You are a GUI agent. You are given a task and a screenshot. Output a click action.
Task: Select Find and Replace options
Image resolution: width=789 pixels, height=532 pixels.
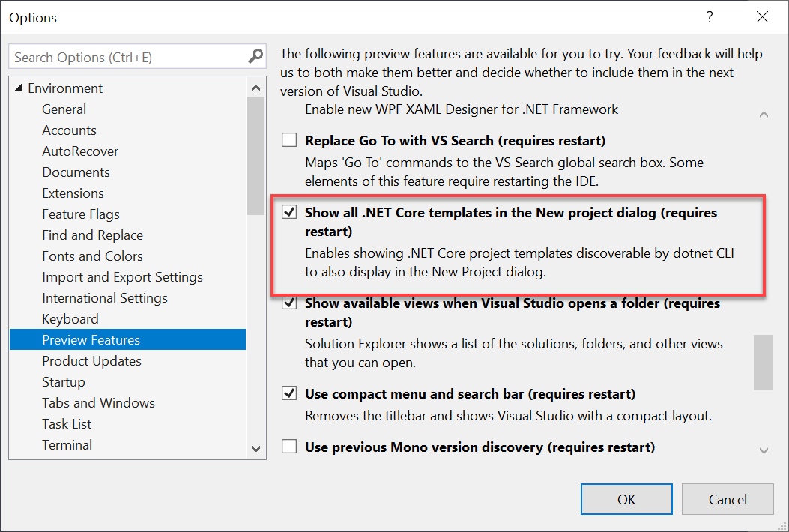click(93, 235)
